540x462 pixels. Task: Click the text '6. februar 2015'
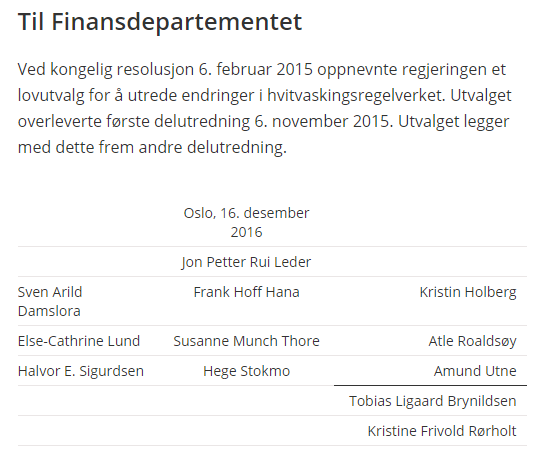256,69
